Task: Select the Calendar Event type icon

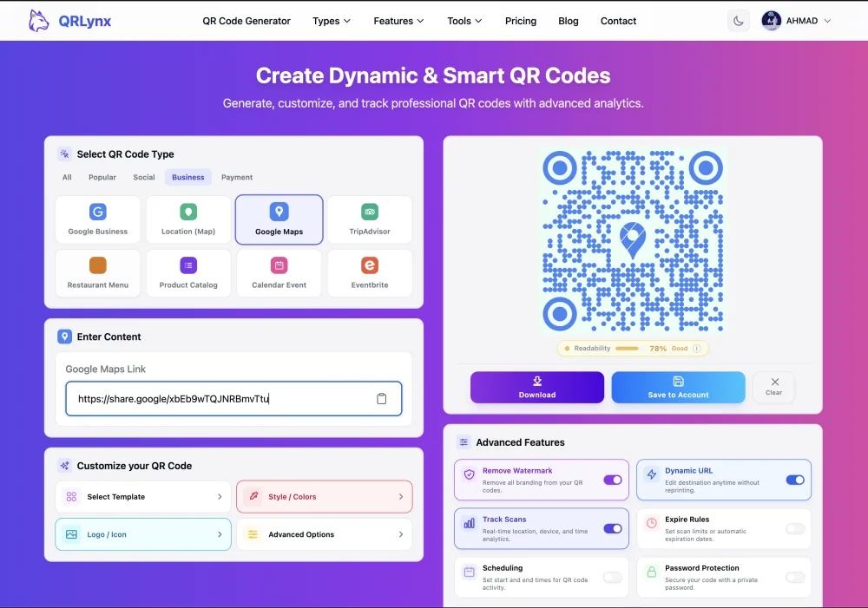Action: coord(279,265)
